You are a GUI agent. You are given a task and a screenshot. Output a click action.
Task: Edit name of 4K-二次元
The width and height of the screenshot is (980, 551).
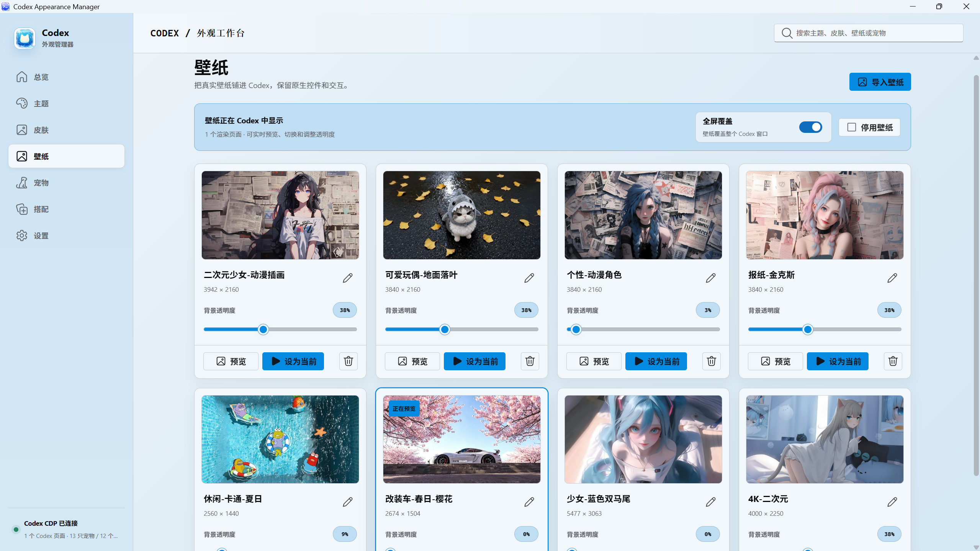click(x=892, y=502)
